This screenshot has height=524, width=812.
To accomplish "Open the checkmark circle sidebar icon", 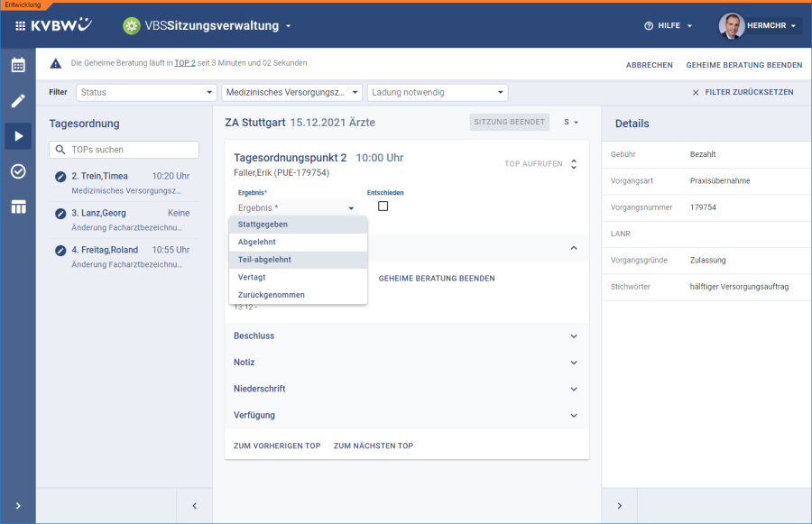I will click(18, 171).
